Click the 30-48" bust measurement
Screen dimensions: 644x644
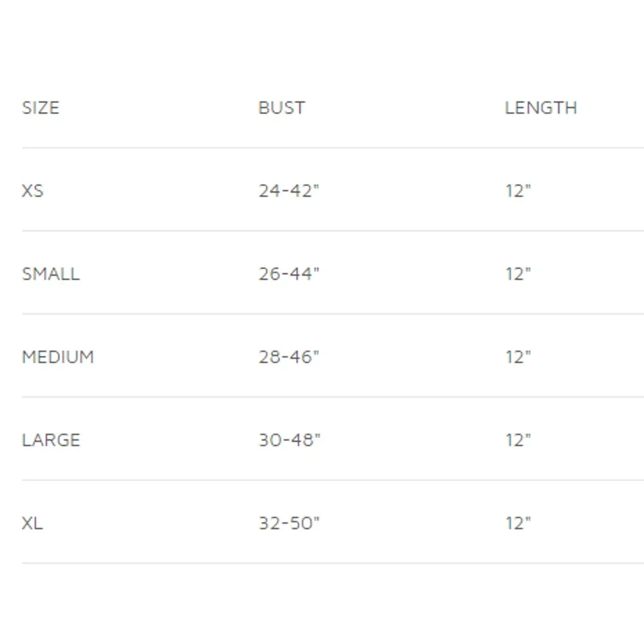[289, 440]
